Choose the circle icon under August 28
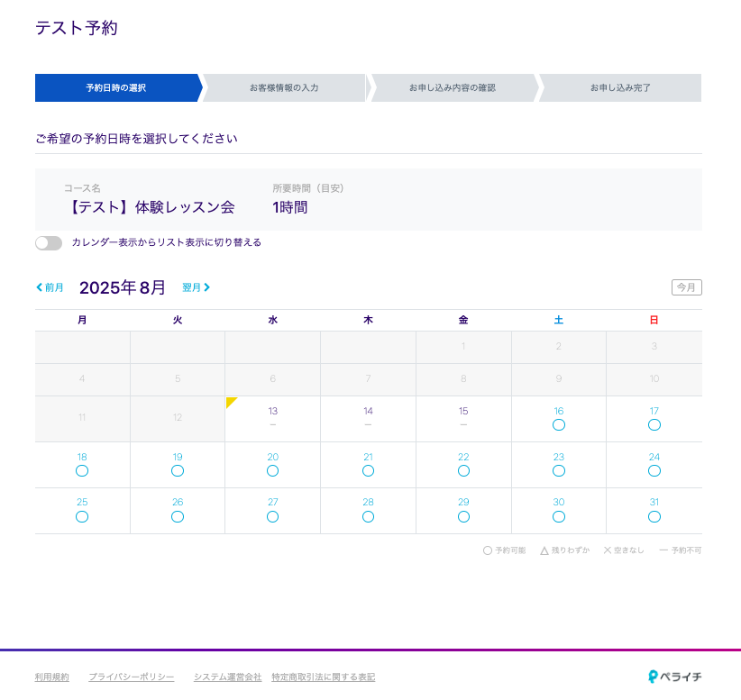741x700 pixels. (368, 516)
